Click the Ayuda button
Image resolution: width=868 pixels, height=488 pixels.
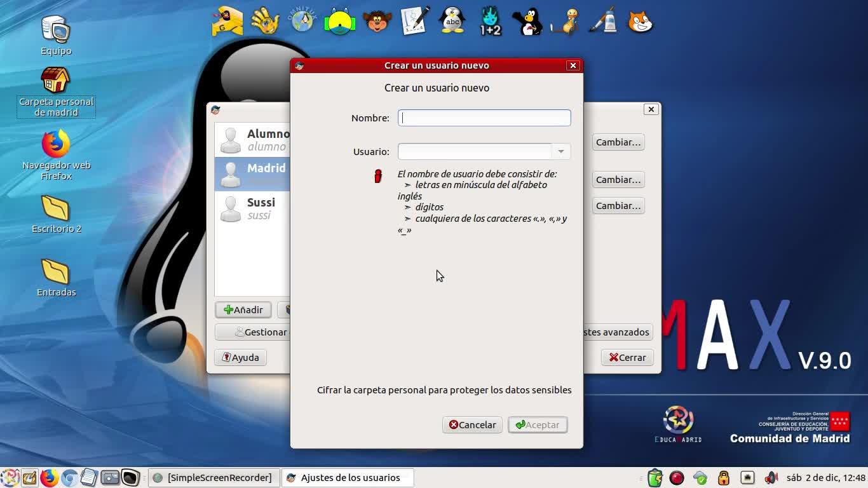tap(240, 357)
